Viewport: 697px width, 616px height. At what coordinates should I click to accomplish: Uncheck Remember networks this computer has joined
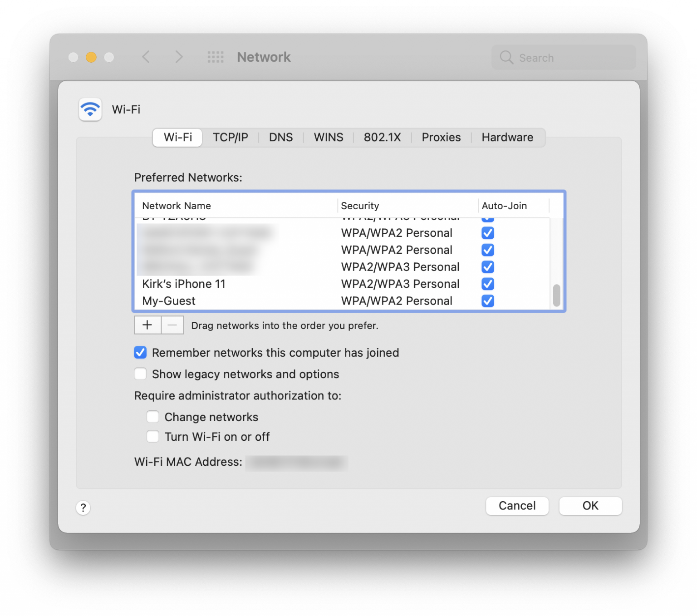[140, 352]
